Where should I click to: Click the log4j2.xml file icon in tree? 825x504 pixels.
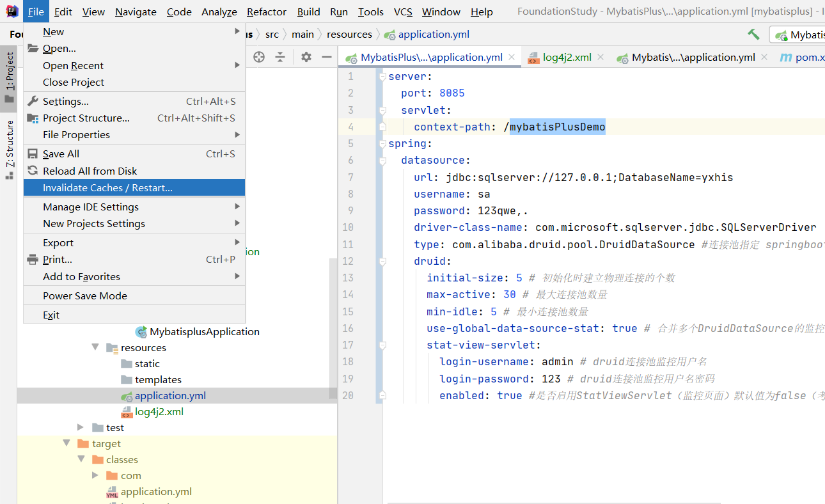(127, 412)
